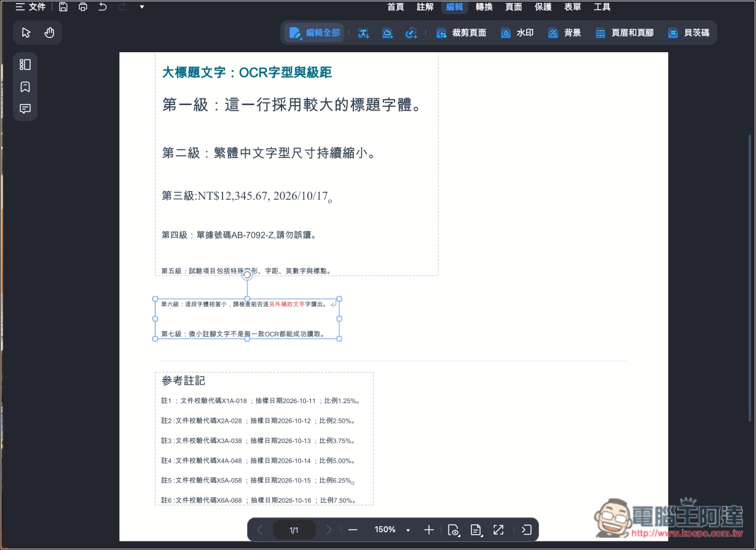Click the 第六級 line with red text

245,304
